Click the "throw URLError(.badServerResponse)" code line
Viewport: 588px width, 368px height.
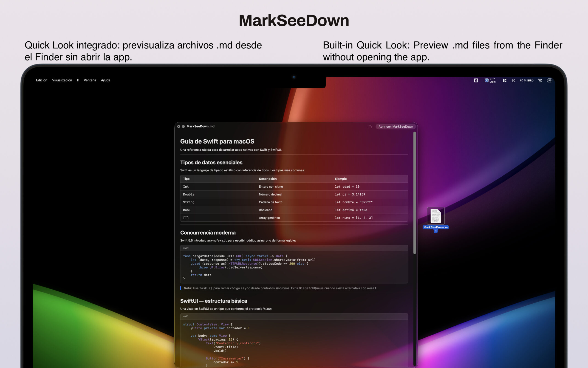tap(230, 267)
